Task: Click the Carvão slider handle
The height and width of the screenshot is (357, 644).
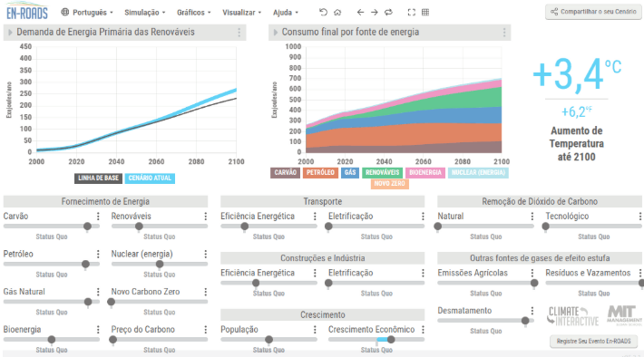Action: coord(87,227)
